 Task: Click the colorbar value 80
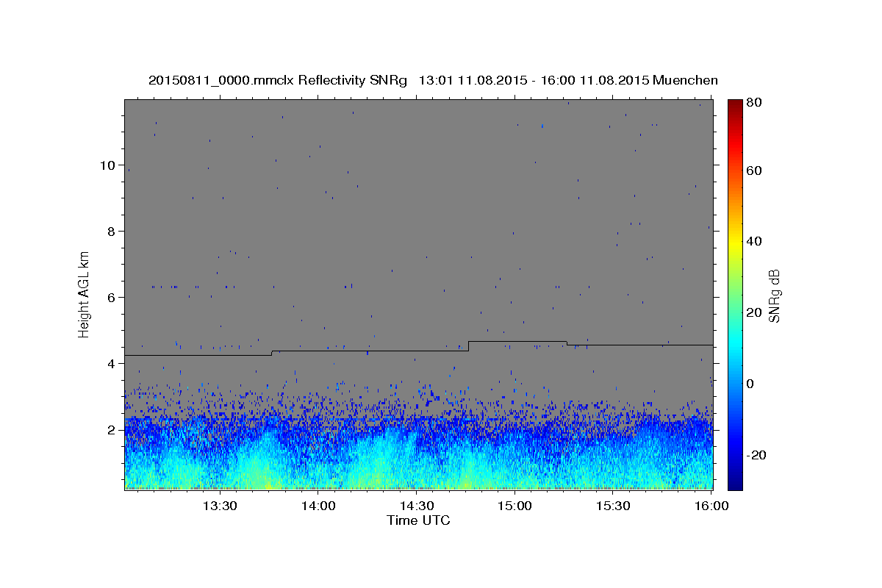(x=755, y=103)
